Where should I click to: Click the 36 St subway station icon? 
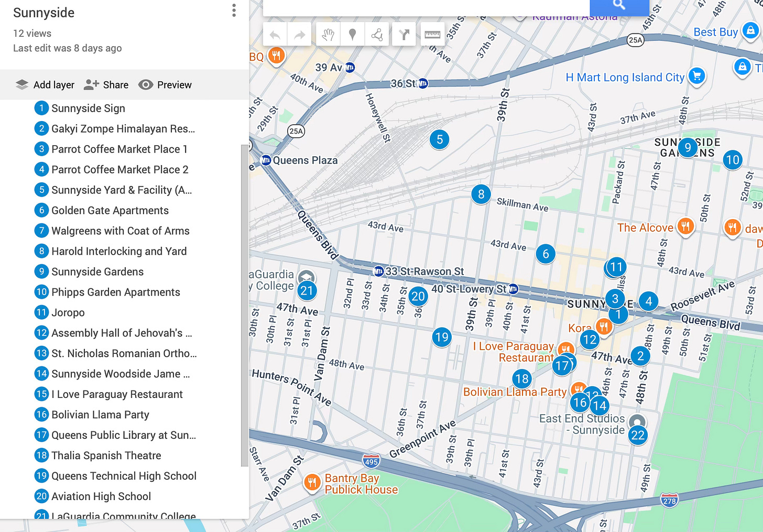(423, 83)
